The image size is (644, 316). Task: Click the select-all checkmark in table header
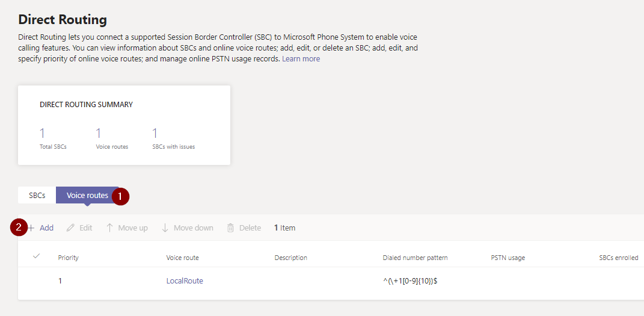pos(36,256)
